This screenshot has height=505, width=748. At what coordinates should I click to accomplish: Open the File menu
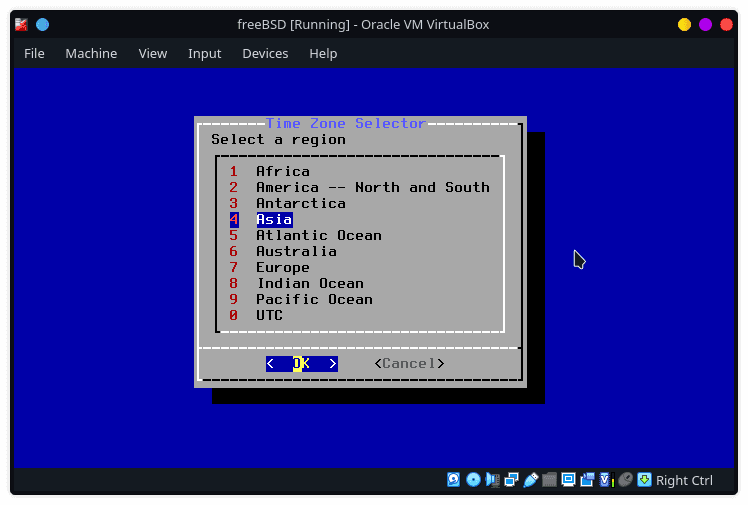pos(34,53)
